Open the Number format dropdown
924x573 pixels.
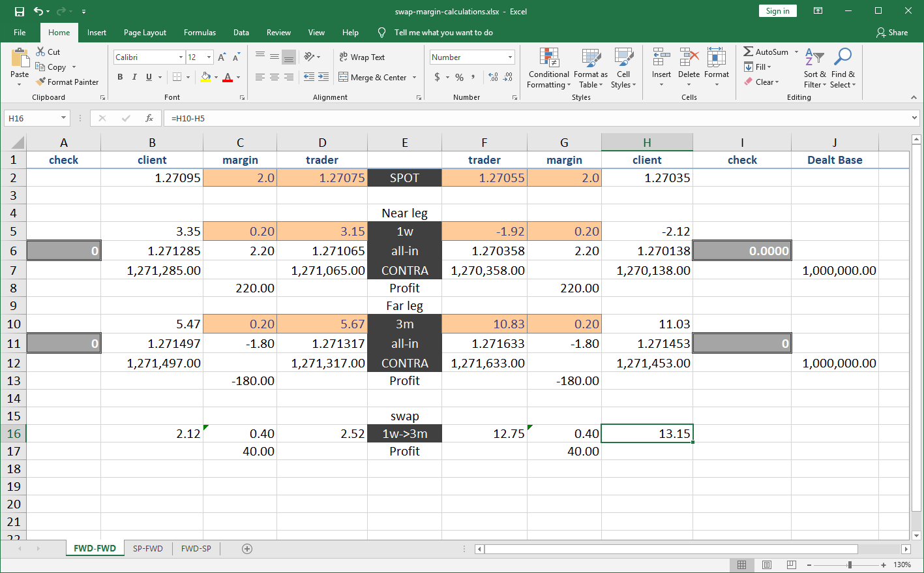point(510,57)
